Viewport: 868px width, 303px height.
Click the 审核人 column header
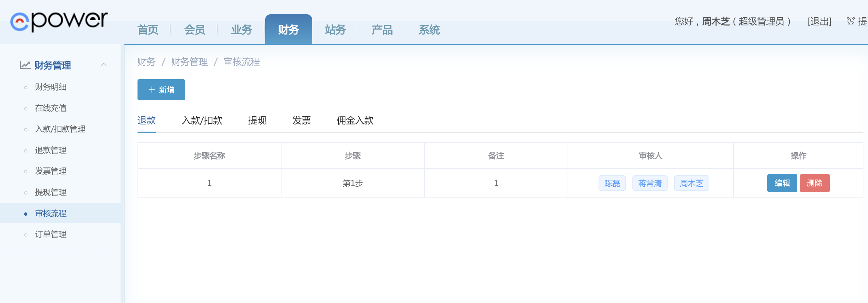click(x=651, y=156)
